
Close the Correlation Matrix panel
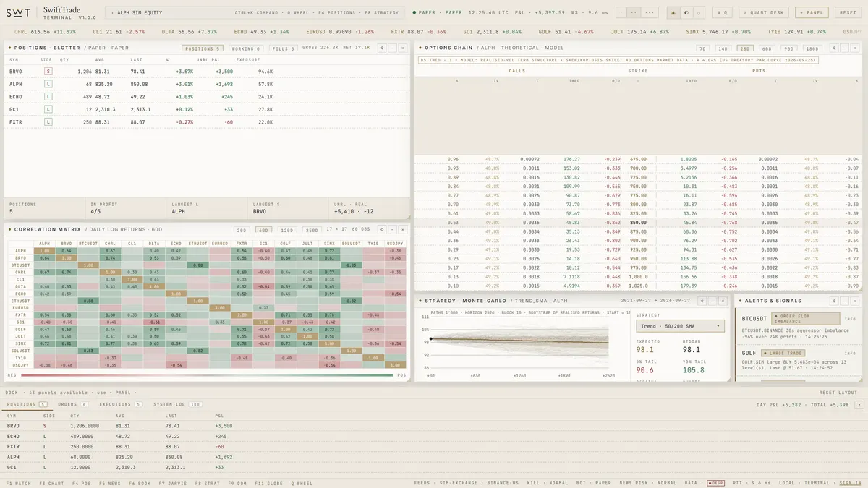(402, 229)
